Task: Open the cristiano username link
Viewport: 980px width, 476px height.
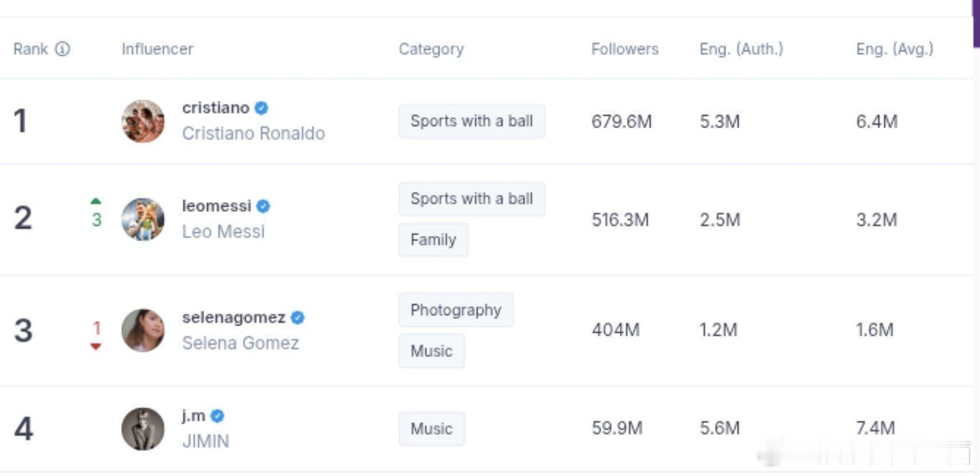Action: [x=216, y=108]
